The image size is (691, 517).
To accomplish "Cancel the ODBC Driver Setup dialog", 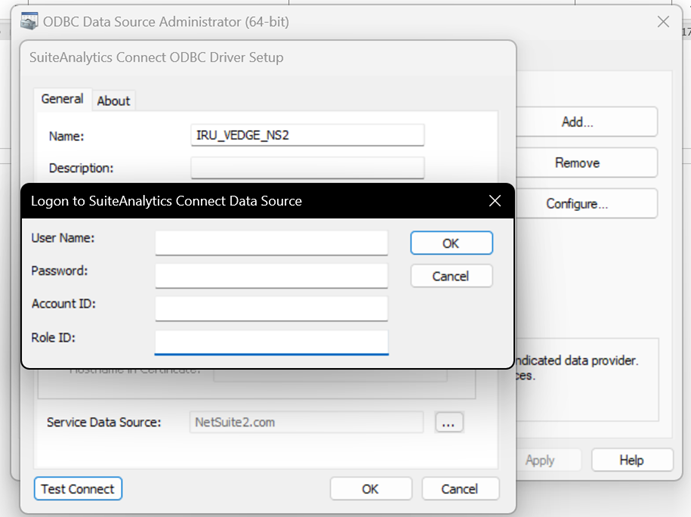I will pos(460,489).
